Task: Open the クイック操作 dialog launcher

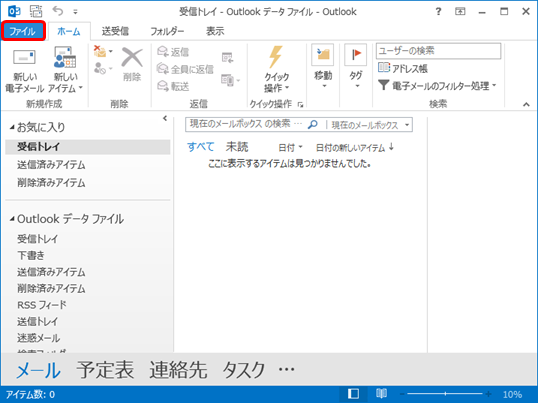Action: (301, 105)
